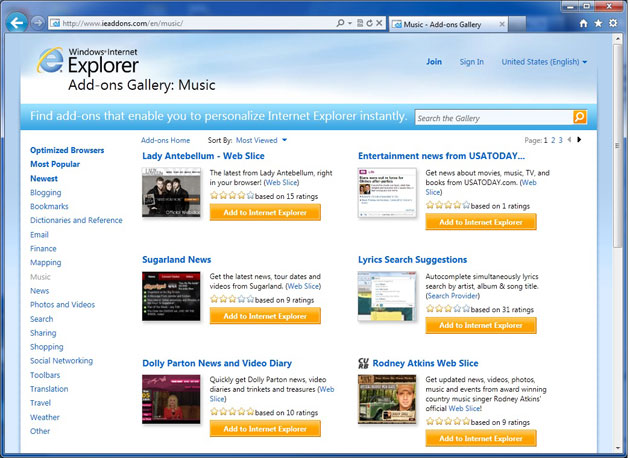Open the Dolly Parton News thumbnail image
Screen dimensions: 630x458
click(171, 396)
